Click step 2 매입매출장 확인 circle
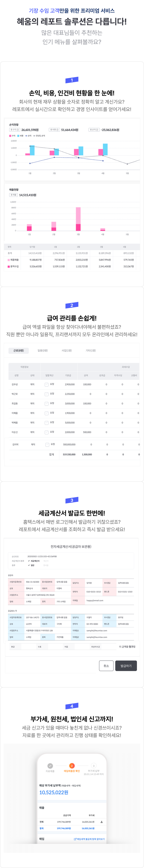The width and height of the screenshot is (144, 868). (x=72, y=766)
